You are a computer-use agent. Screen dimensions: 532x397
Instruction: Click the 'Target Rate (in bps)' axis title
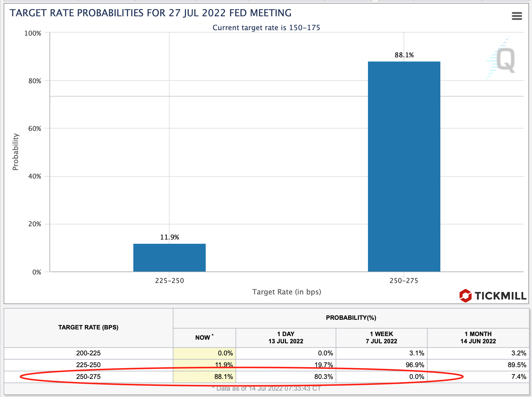(287, 292)
